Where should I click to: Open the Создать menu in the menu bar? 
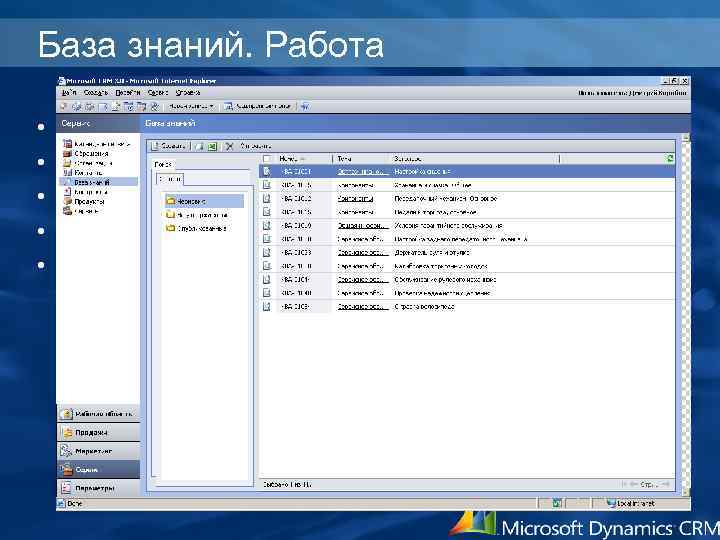point(96,93)
